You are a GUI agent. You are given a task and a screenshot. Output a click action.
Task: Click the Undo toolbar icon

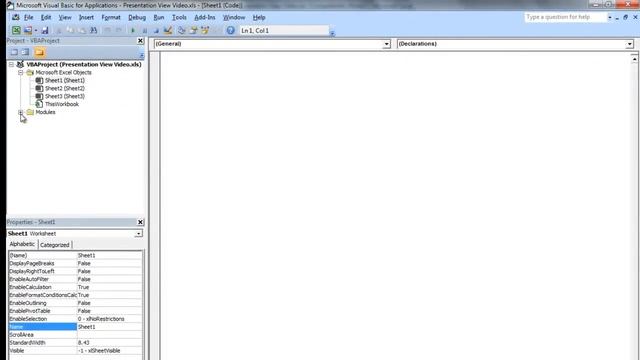[107, 31]
